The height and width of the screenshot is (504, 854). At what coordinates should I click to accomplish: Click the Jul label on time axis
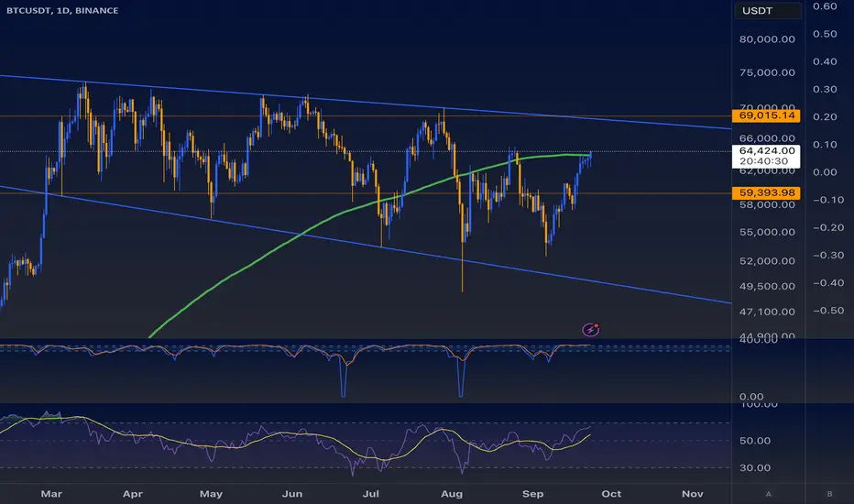pyautogui.click(x=371, y=494)
